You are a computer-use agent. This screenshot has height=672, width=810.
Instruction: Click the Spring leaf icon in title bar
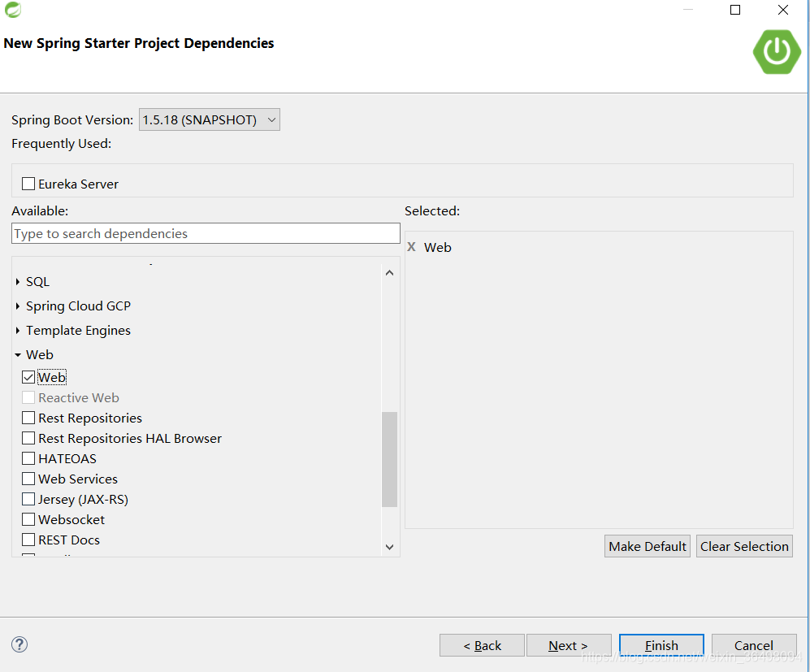click(13, 10)
